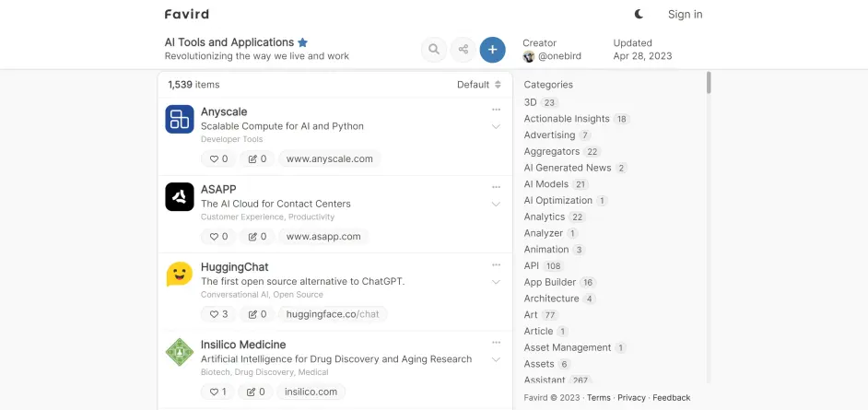Like HuggingChat with 3 hearts
868x410 pixels.
click(218, 314)
